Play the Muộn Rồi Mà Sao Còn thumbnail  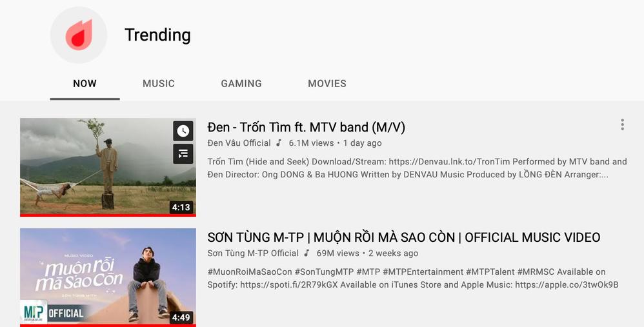[x=108, y=277]
